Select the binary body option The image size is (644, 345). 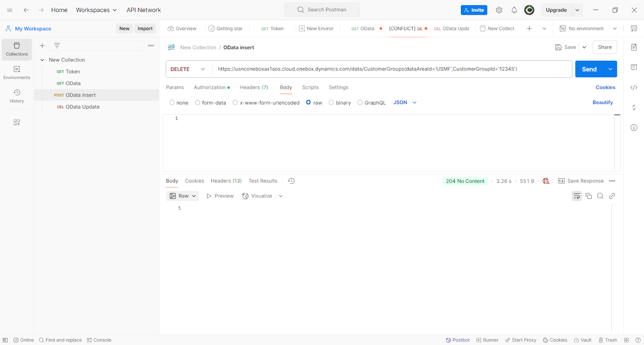point(331,103)
